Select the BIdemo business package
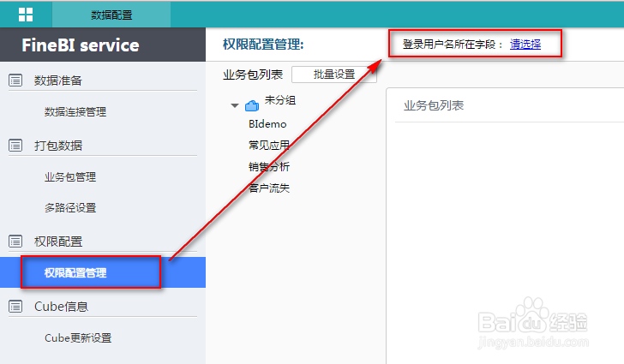Screen dimensions: 624x364 click(267, 124)
